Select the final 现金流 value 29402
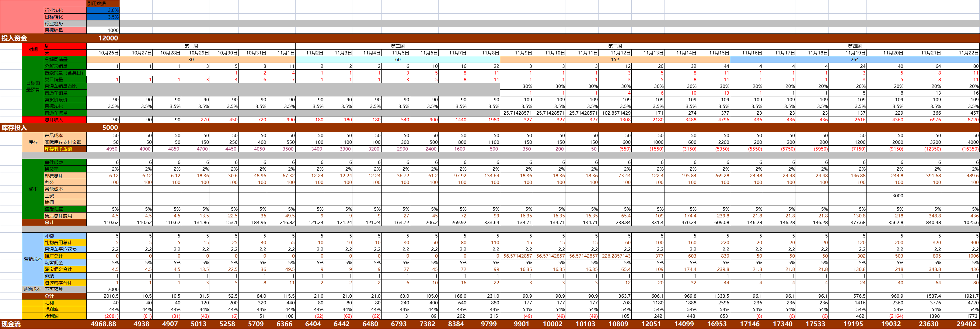 point(966,324)
